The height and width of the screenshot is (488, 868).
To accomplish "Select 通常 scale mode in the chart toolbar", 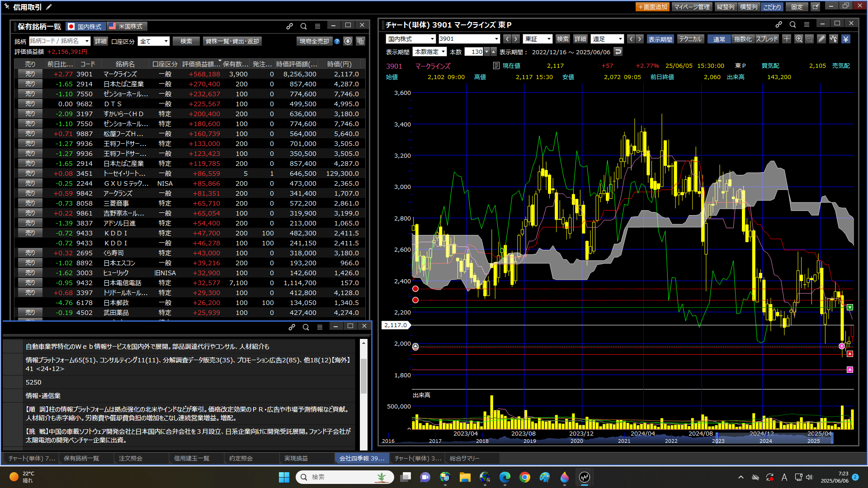I will point(719,39).
